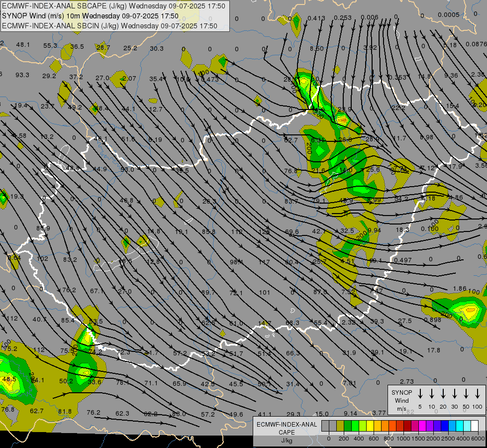Click the 1000 tick label in CAPE legend
This screenshot has height=448, width=487.
point(403,438)
